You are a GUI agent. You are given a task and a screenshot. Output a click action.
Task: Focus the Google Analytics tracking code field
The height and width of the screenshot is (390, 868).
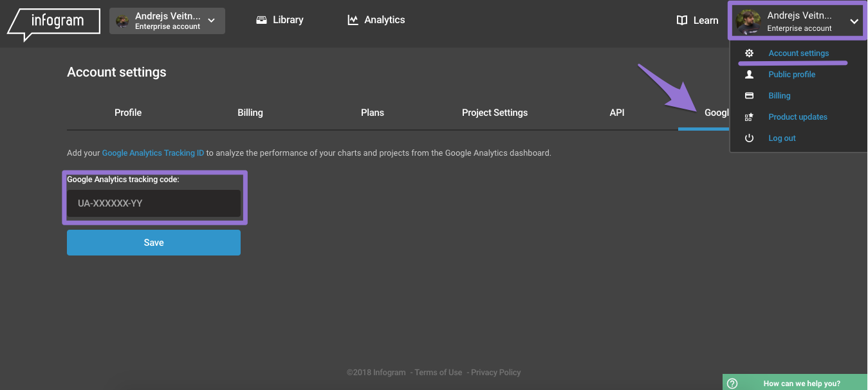pos(154,203)
